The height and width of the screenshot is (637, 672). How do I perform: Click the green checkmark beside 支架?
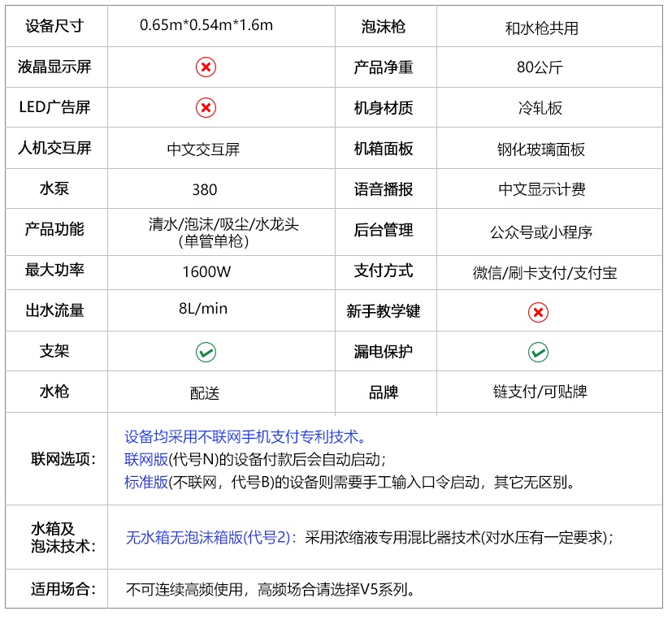click(206, 353)
